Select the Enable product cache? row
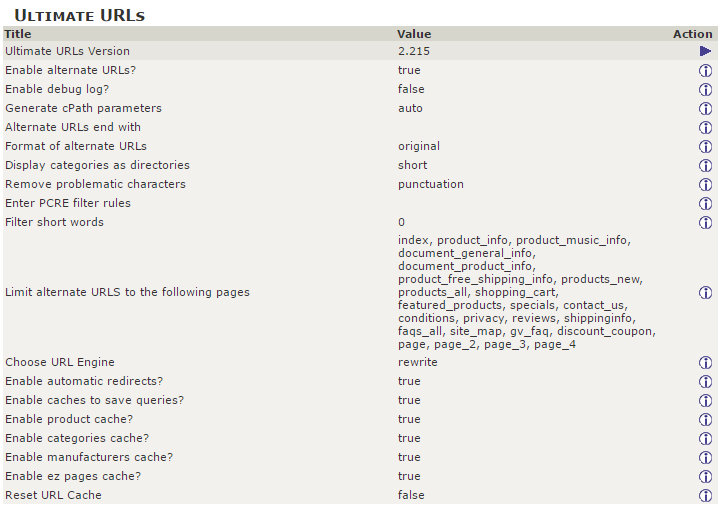Viewport: 726px width, 516px height. [360, 419]
